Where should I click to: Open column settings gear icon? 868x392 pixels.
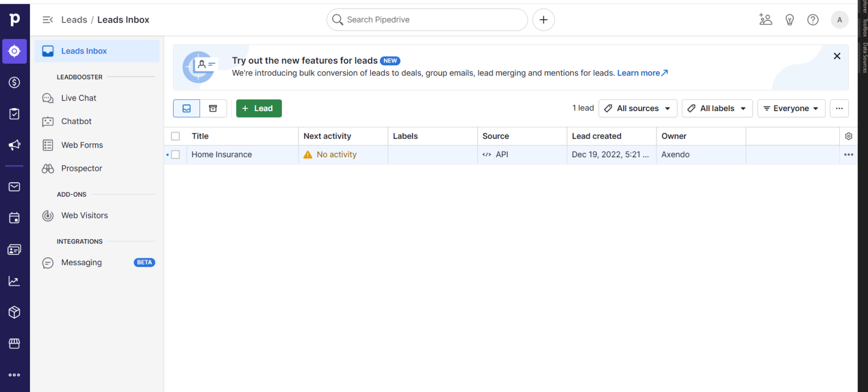(849, 136)
